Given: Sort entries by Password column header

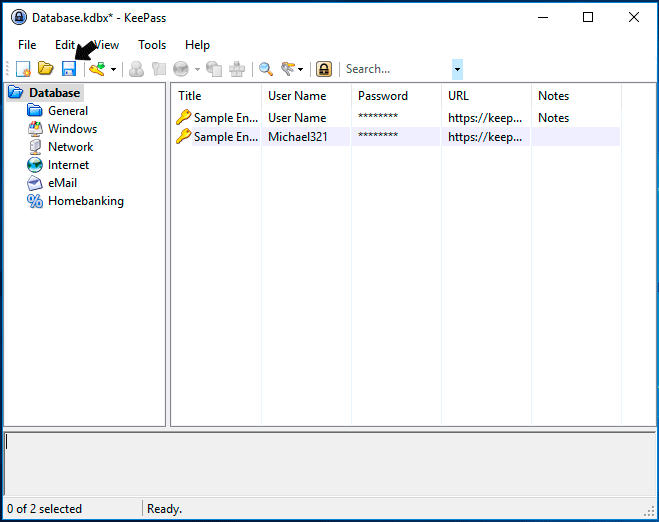Looking at the screenshot, I should click(396, 96).
